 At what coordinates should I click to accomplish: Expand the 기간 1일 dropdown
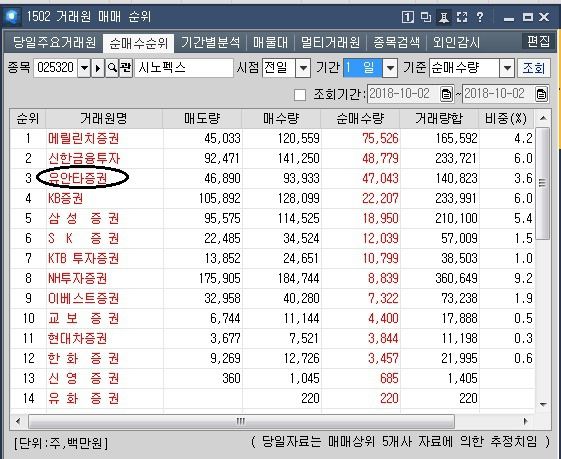coord(390,68)
